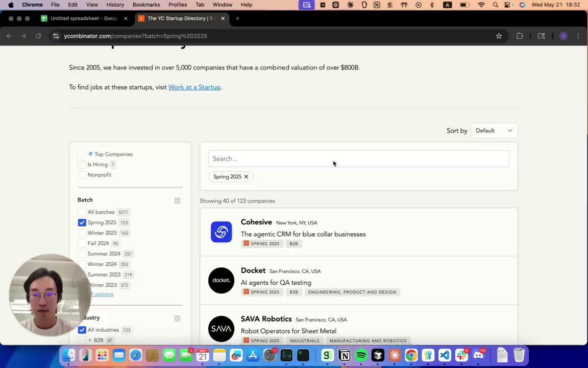
Task: Click the Docket company logo
Action: pos(221,280)
